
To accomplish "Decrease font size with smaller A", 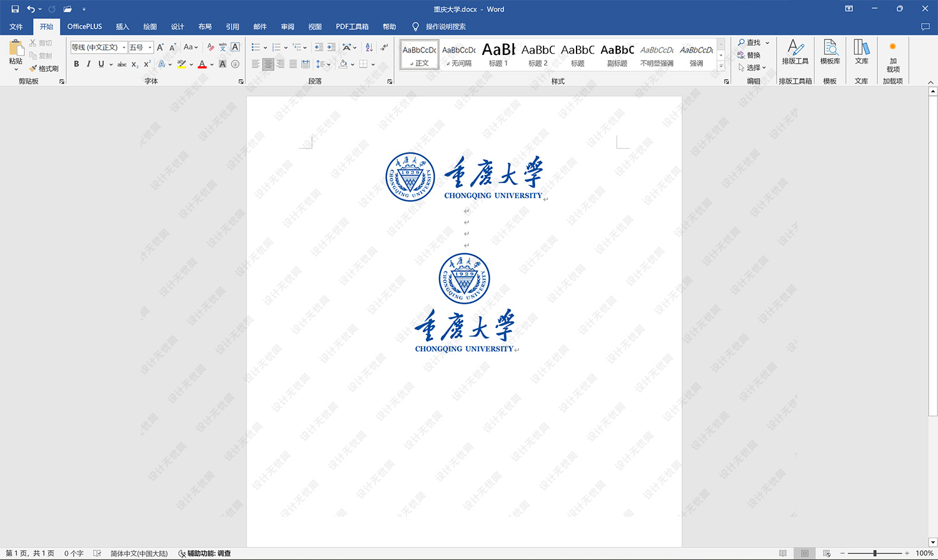I will point(173,47).
